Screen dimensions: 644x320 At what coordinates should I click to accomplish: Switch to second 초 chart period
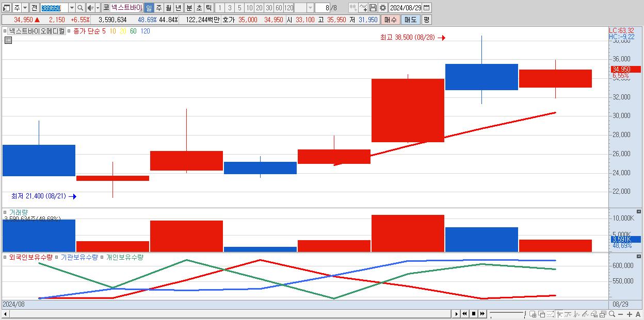[199, 8]
